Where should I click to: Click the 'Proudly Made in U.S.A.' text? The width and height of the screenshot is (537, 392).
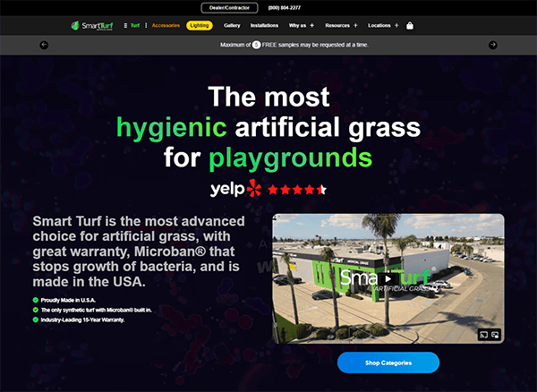pos(68,300)
